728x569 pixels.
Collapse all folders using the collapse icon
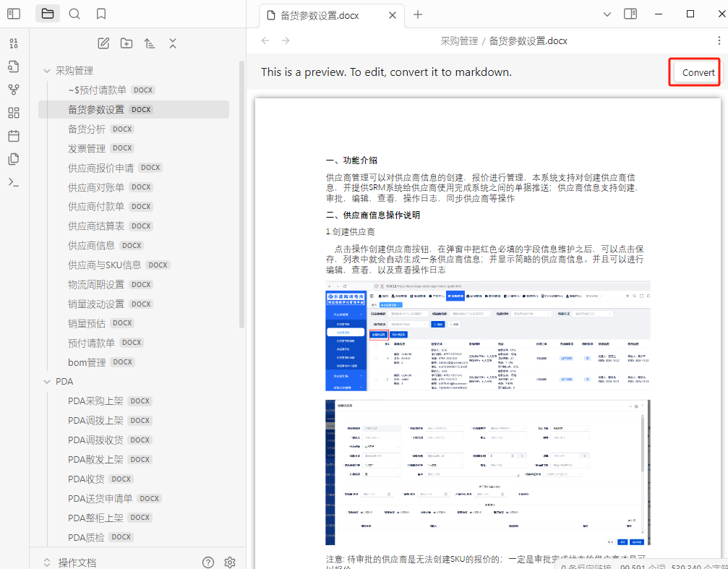coord(173,43)
